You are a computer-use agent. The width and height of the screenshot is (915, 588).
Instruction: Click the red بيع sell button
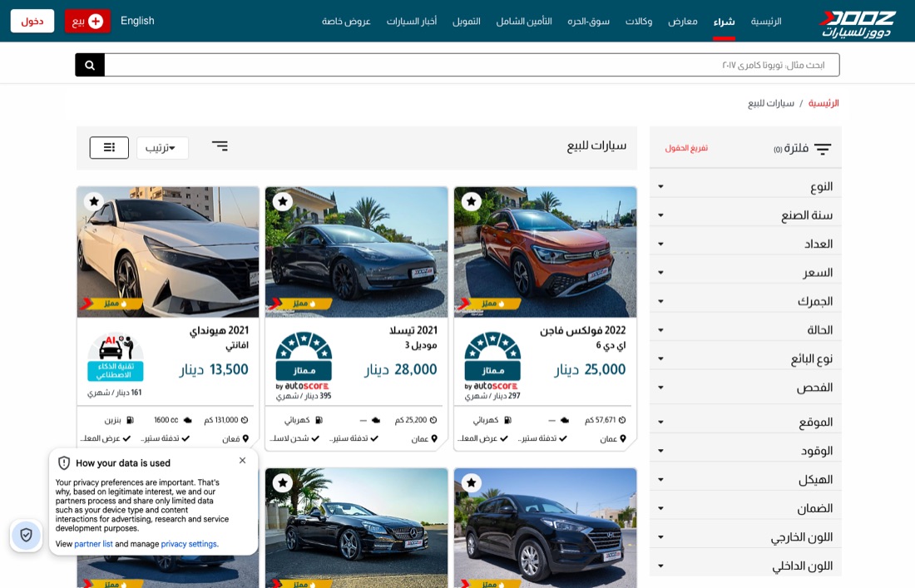(x=87, y=22)
